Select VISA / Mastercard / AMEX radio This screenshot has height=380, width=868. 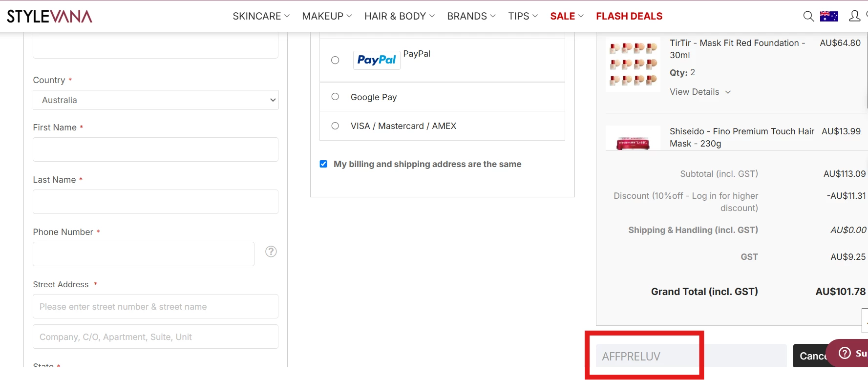point(335,126)
